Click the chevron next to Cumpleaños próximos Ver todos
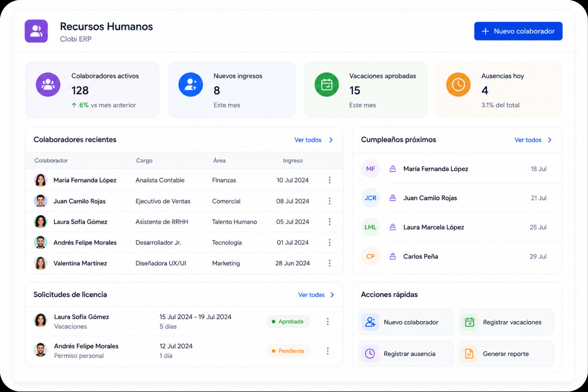588x392 pixels. pyautogui.click(x=550, y=140)
